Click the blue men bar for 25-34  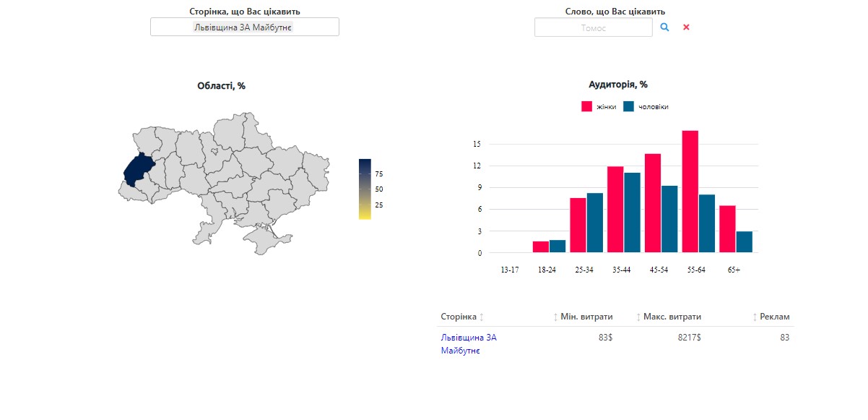[x=595, y=223]
